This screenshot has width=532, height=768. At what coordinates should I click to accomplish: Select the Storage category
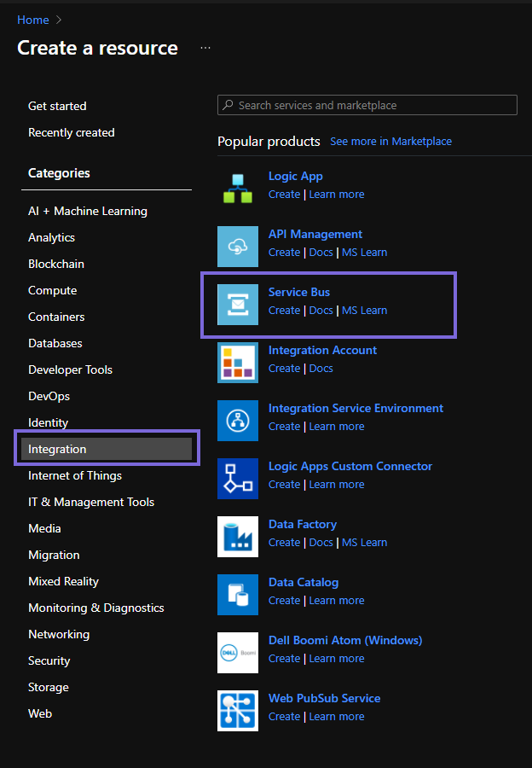tap(49, 687)
